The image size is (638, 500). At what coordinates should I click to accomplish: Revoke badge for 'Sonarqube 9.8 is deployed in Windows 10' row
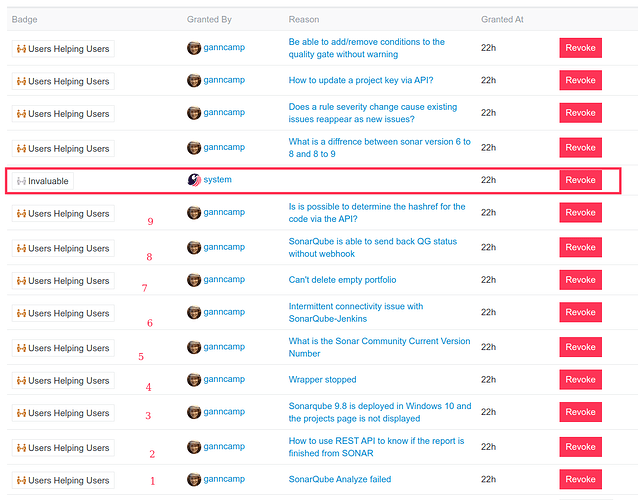(580, 412)
